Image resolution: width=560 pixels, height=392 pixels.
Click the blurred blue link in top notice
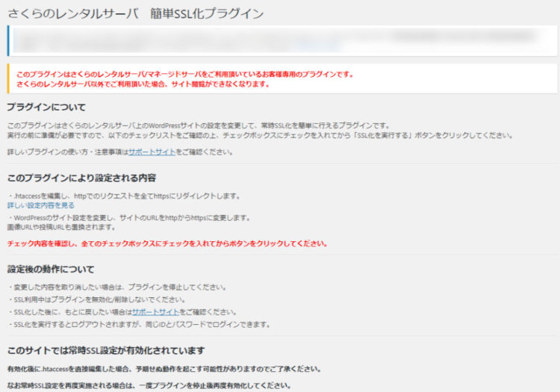316,45
